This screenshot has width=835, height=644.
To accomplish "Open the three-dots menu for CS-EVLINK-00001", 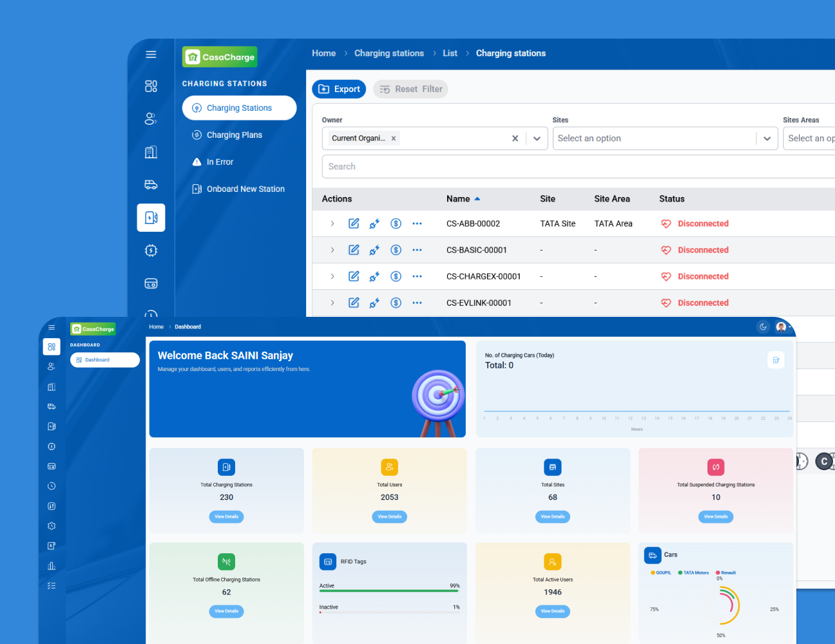I will click(x=417, y=303).
